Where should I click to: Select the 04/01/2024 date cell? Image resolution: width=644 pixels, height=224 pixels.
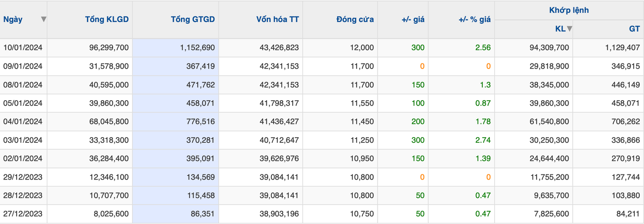[23, 122]
